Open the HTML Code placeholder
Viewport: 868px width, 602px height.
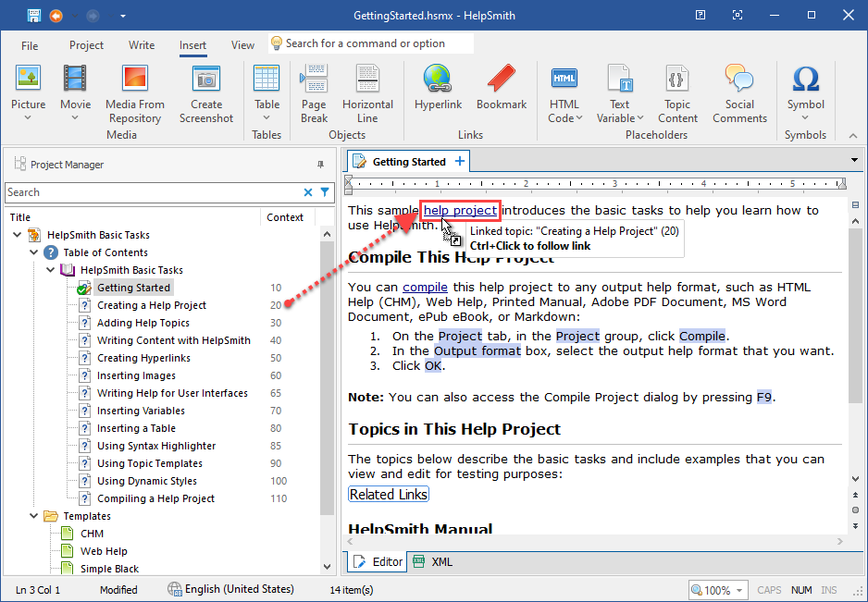click(564, 94)
